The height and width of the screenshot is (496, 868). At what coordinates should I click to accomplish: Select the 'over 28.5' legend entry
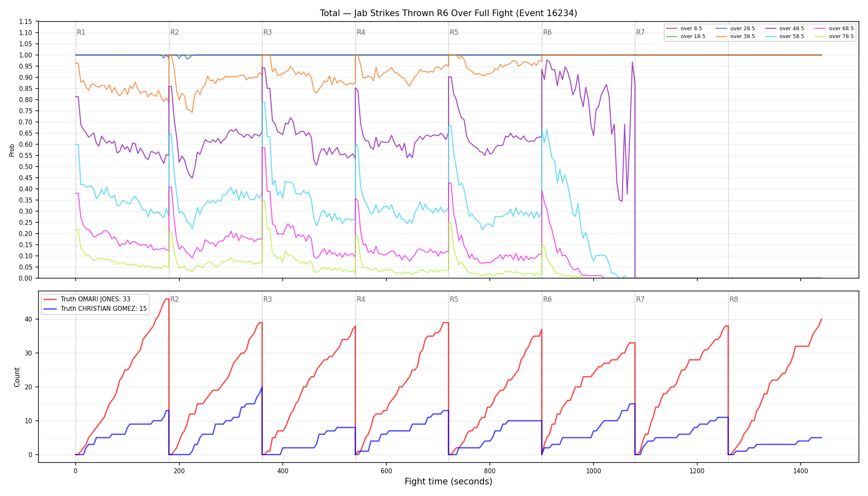pyautogui.click(x=735, y=29)
